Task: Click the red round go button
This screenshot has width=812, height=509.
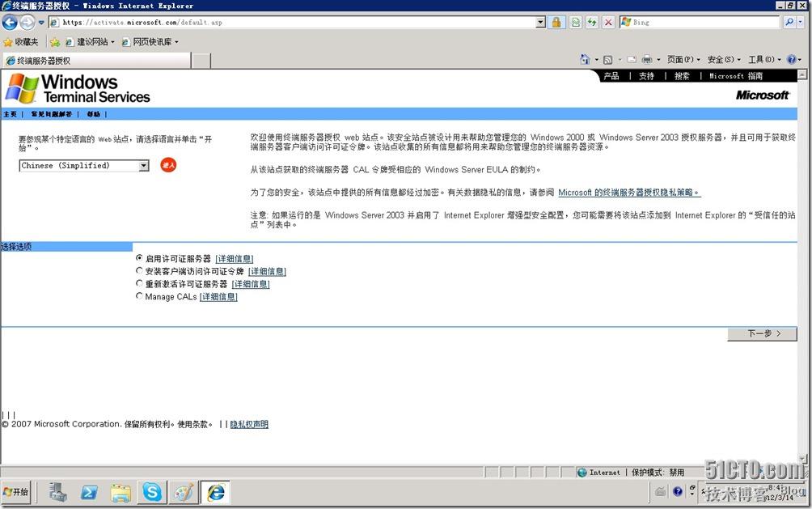Action: click(168, 165)
